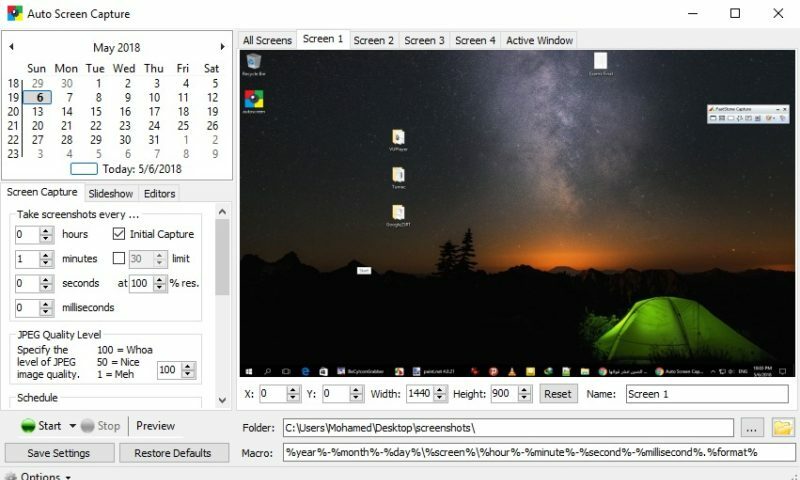The width and height of the screenshot is (800, 480).
Task: Click the Folder path field
Action: coord(508,427)
